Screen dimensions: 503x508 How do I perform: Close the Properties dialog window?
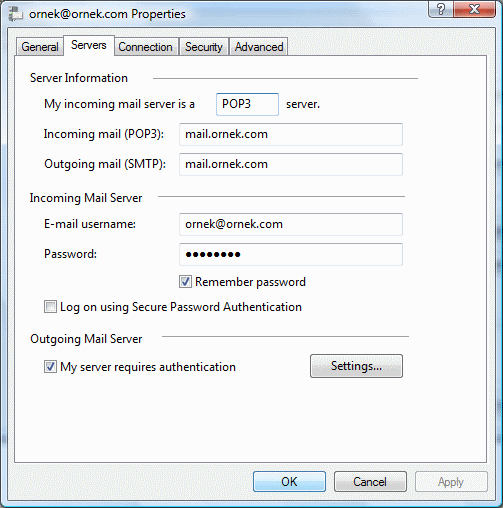(474, 9)
